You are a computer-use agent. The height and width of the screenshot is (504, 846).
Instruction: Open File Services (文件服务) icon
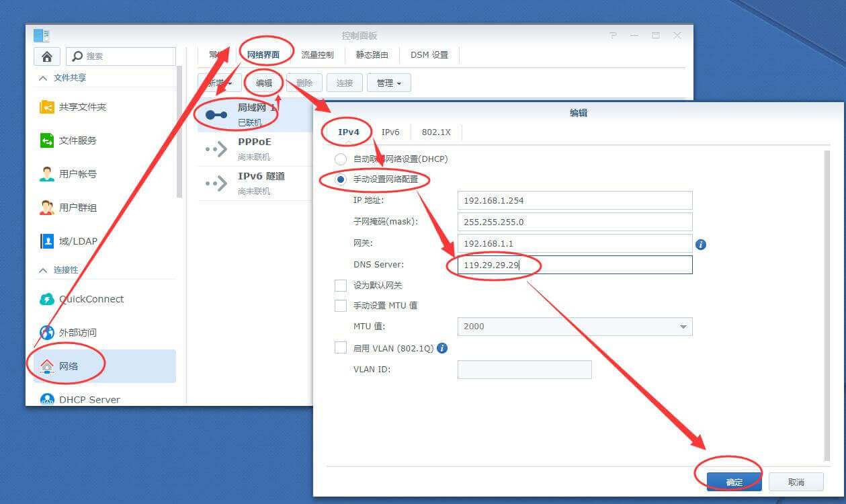point(47,140)
